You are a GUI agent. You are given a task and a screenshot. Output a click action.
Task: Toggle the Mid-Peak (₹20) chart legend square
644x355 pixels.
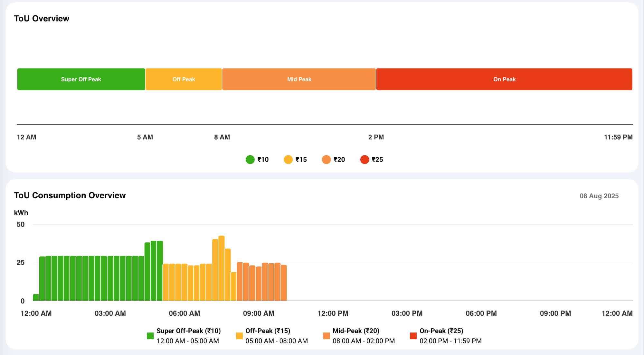coord(326,336)
